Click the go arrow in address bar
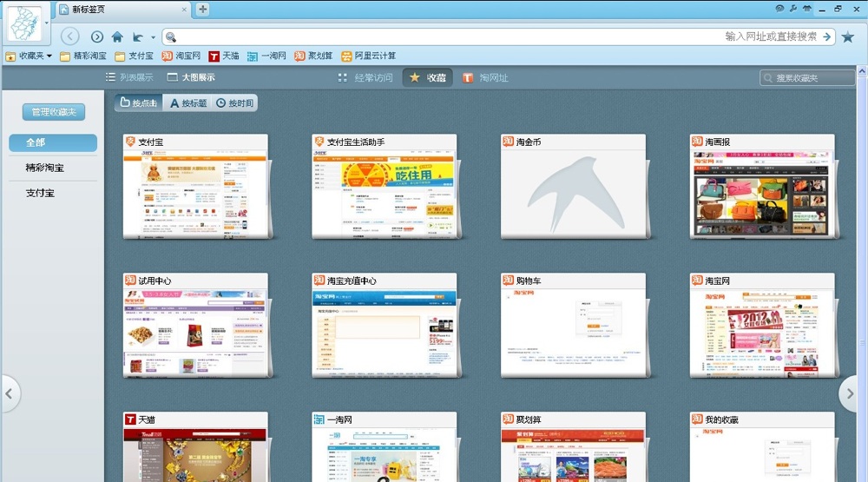The height and width of the screenshot is (482, 868). click(827, 36)
